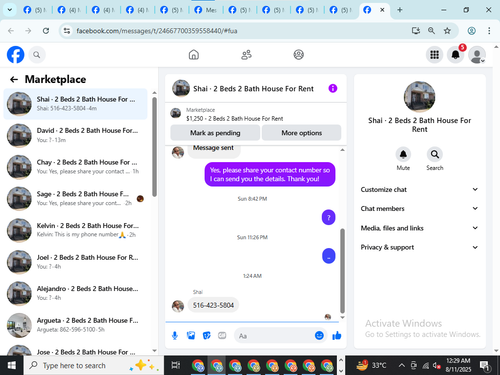The height and width of the screenshot is (375, 500).
Task: Open the Alejandro conversation in the list
Action: point(75,293)
